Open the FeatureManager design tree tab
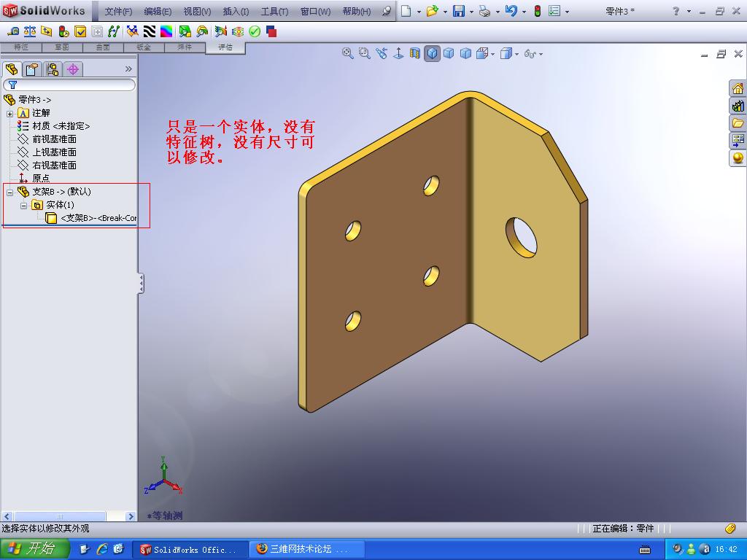 coord(12,69)
